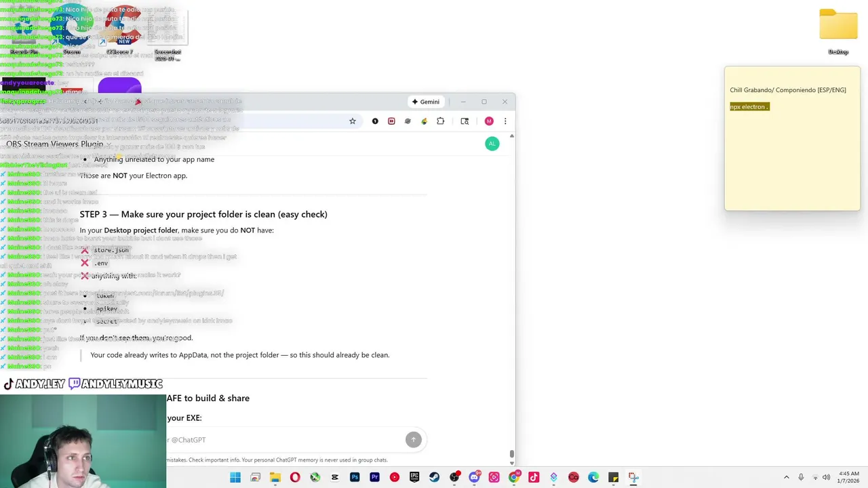
Task: Open Snipping Tool from the taskbar
Action: click(633, 477)
